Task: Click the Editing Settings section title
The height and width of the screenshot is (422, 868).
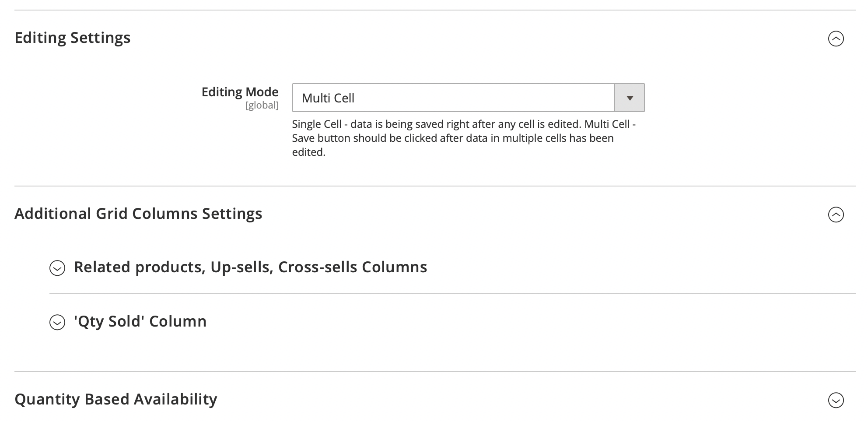Action: [73, 38]
